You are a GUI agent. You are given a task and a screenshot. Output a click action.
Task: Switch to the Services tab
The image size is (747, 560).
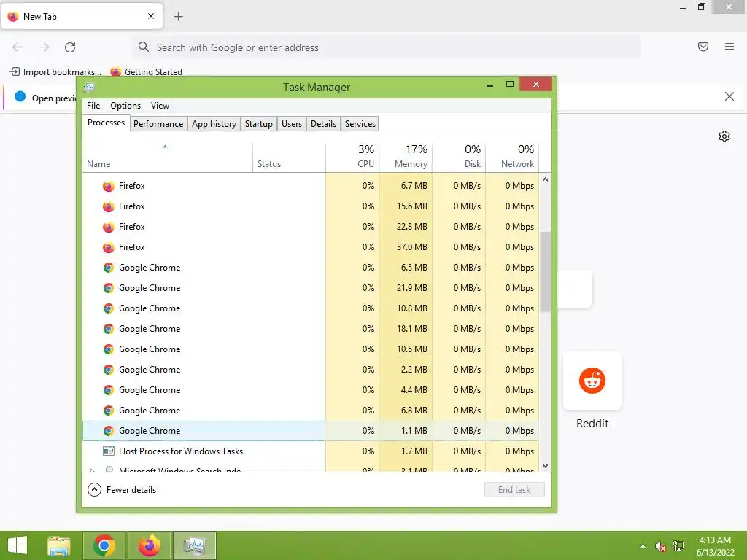point(360,124)
